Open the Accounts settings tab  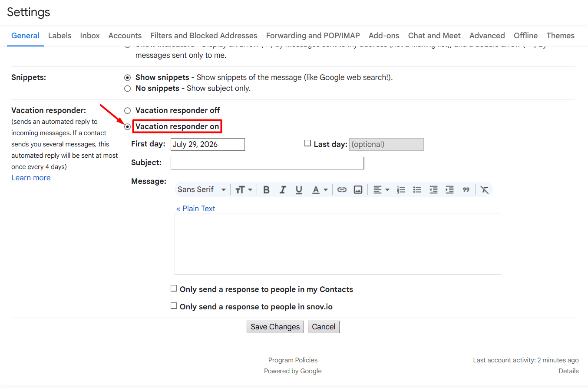click(x=125, y=36)
